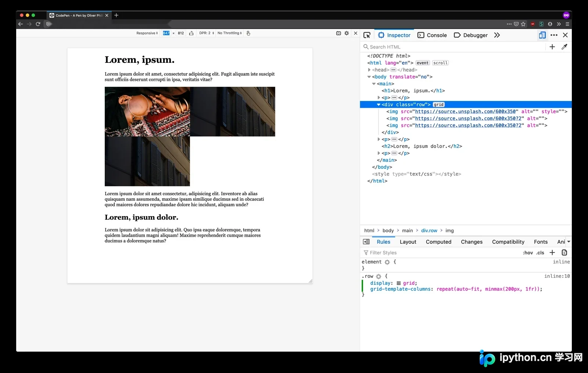Switch to the Console tab

tap(432, 35)
